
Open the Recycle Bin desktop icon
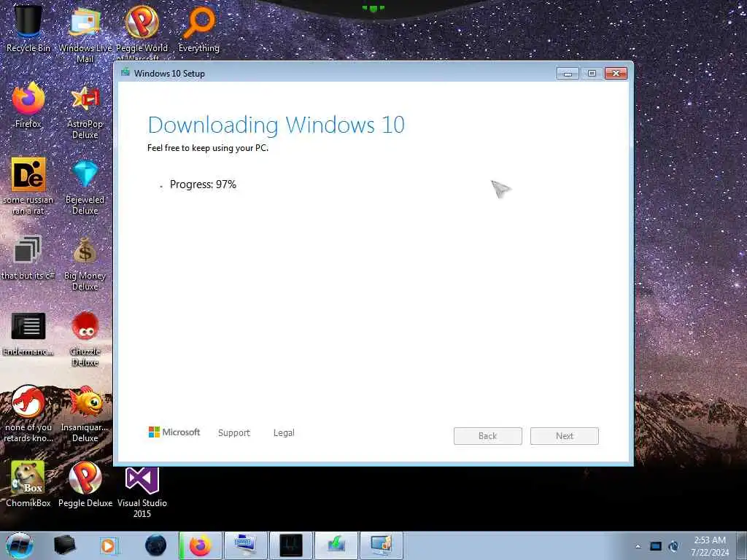pyautogui.click(x=28, y=28)
